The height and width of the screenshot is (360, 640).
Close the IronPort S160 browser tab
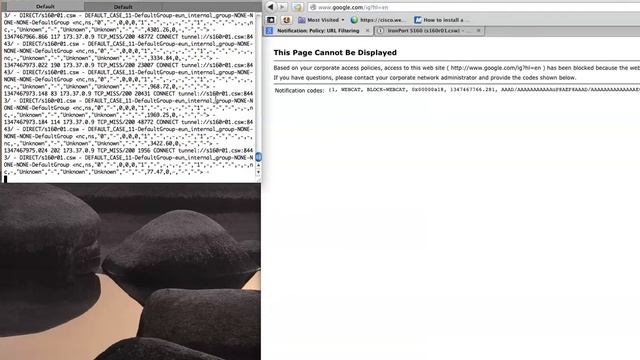[478, 31]
